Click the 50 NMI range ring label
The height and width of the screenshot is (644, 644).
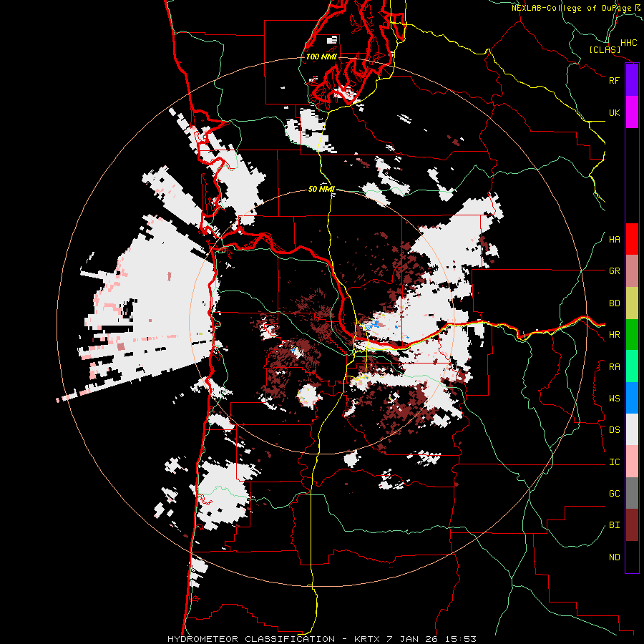point(321,189)
